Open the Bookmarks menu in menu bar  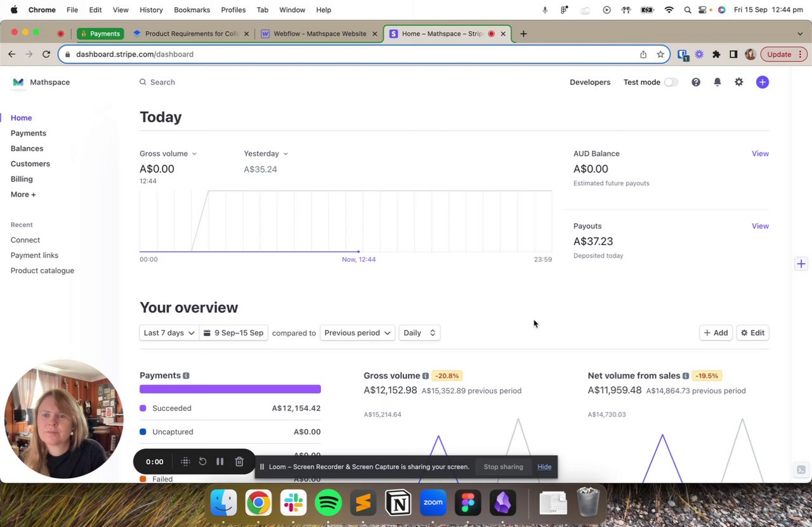pyautogui.click(x=192, y=10)
